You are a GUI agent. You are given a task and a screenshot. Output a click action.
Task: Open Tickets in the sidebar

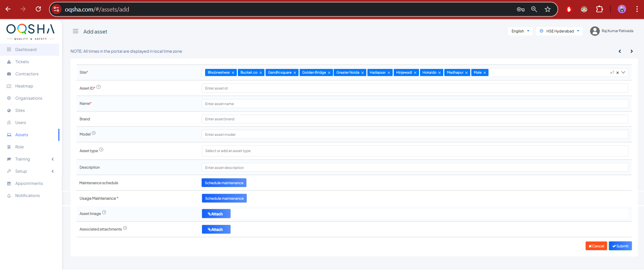coord(22,62)
